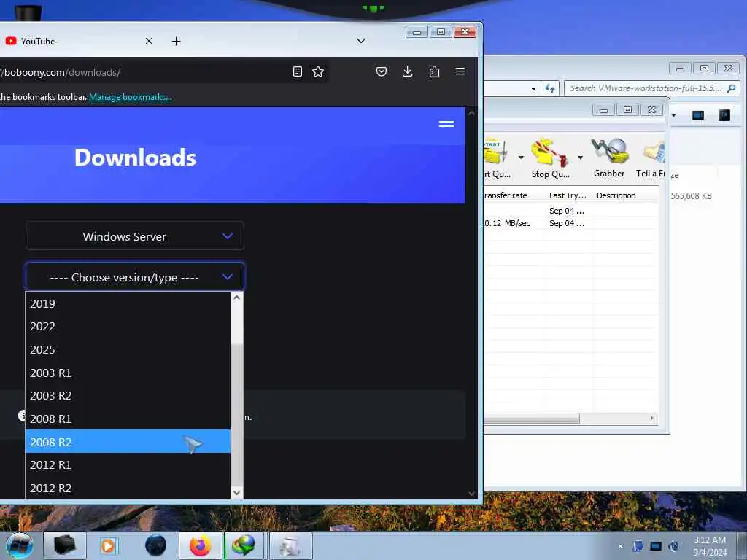This screenshot has height=560, width=747.
Task: Open media player taskbar icon
Action: (x=109, y=545)
